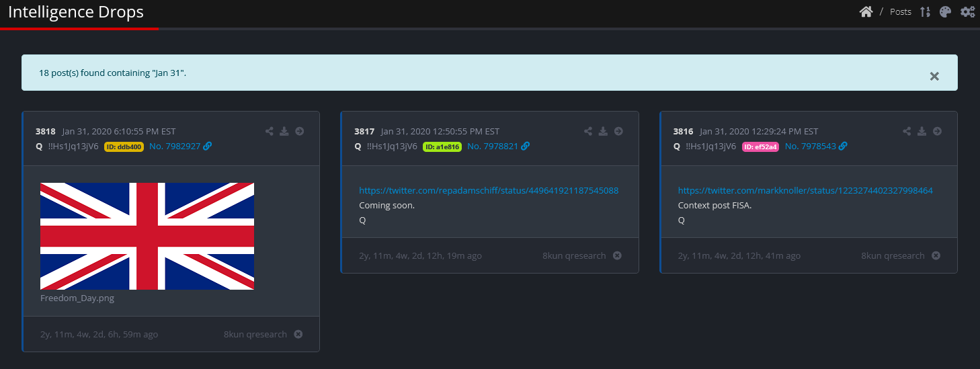Select post number 3818

[x=46, y=132]
